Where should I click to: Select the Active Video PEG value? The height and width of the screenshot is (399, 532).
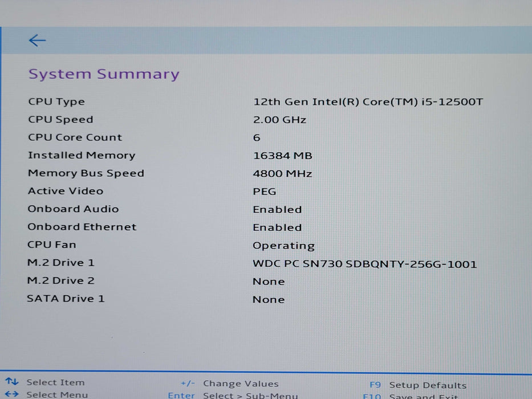point(265,192)
